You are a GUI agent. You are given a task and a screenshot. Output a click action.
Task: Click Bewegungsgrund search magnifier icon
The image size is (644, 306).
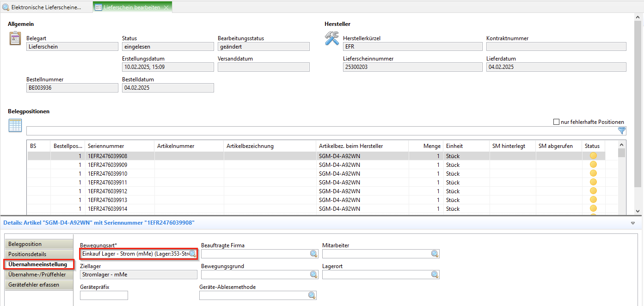click(x=313, y=275)
